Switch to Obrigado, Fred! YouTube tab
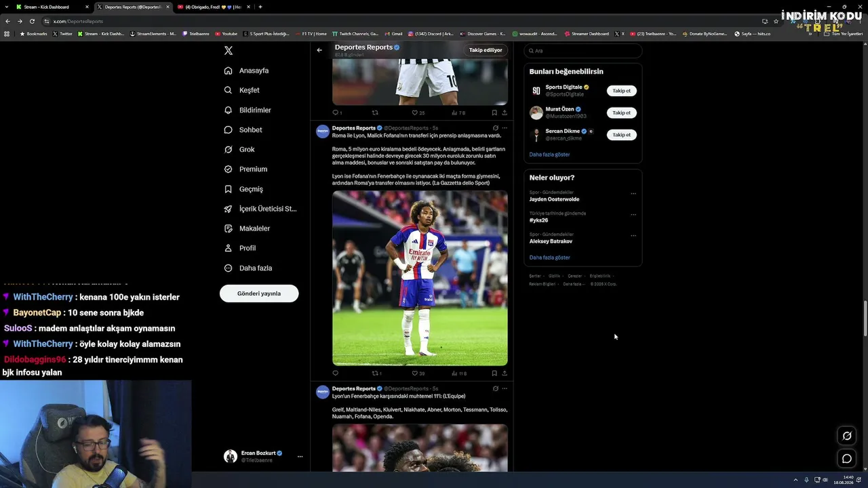Viewport: 868px width, 488px height. [213, 7]
